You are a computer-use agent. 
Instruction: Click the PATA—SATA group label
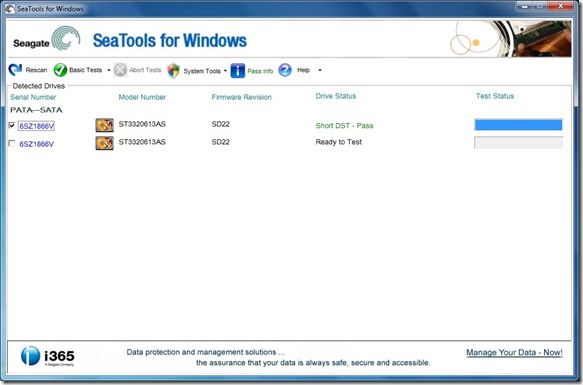click(x=36, y=110)
